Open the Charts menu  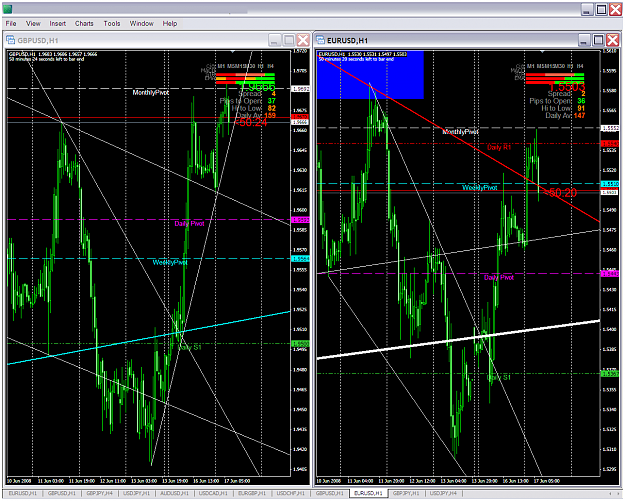(x=84, y=24)
